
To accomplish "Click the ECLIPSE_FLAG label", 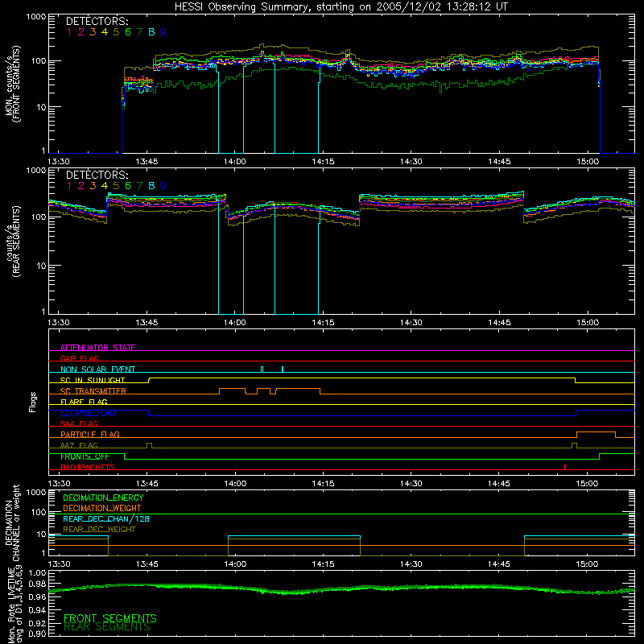I will [88, 413].
